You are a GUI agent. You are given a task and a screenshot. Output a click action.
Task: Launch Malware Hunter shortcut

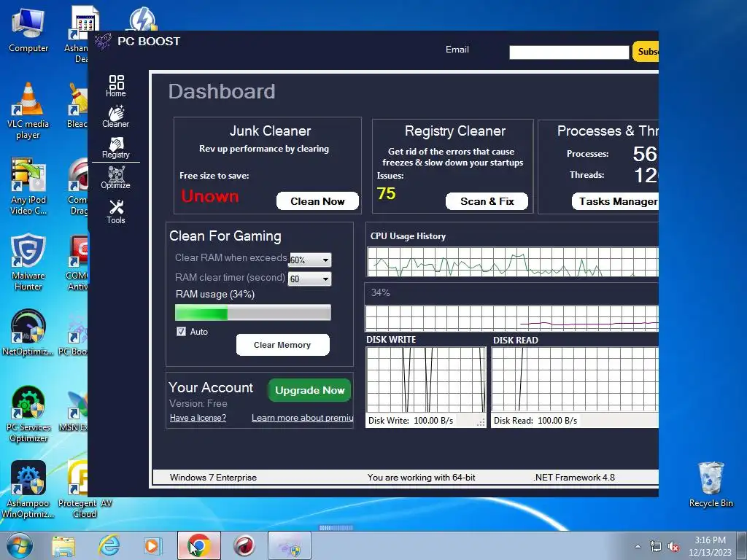pos(28,262)
